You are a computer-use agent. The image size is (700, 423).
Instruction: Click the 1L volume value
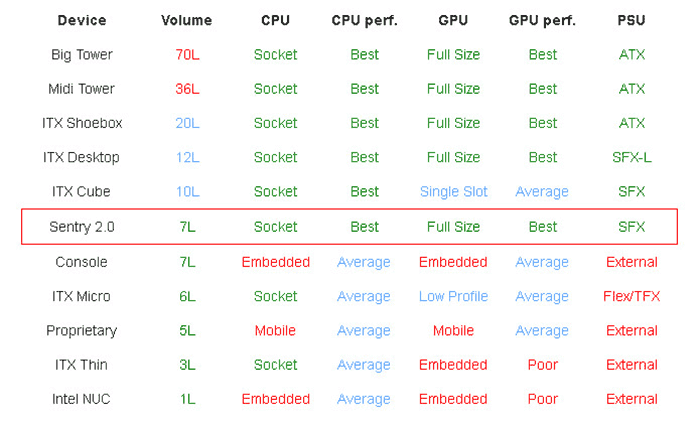coord(187,399)
